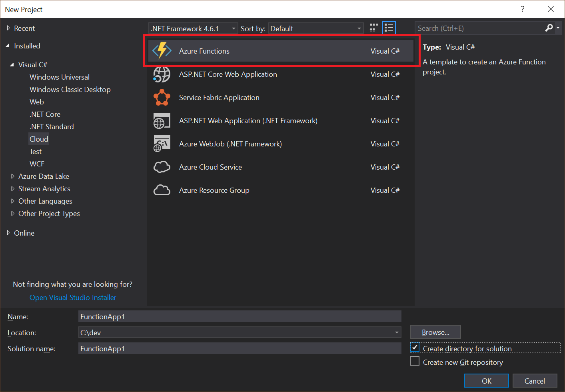Screen dimensions: 565x392
Task: Expand the Other Languages node
Action: 12,201
